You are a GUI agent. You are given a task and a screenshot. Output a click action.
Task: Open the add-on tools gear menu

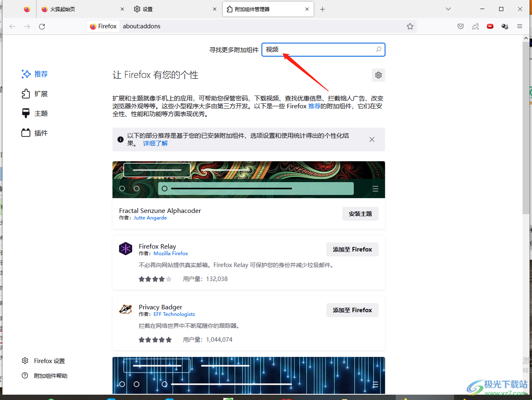coord(378,75)
